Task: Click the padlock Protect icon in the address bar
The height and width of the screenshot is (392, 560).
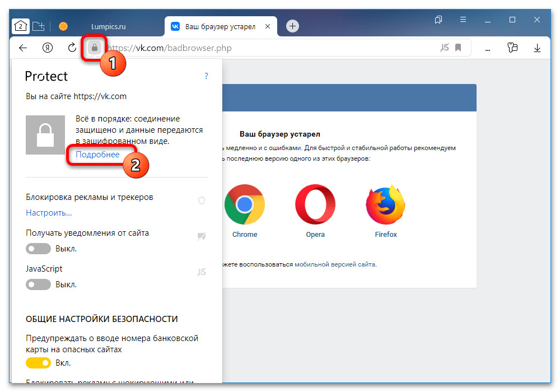Action: [x=94, y=48]
